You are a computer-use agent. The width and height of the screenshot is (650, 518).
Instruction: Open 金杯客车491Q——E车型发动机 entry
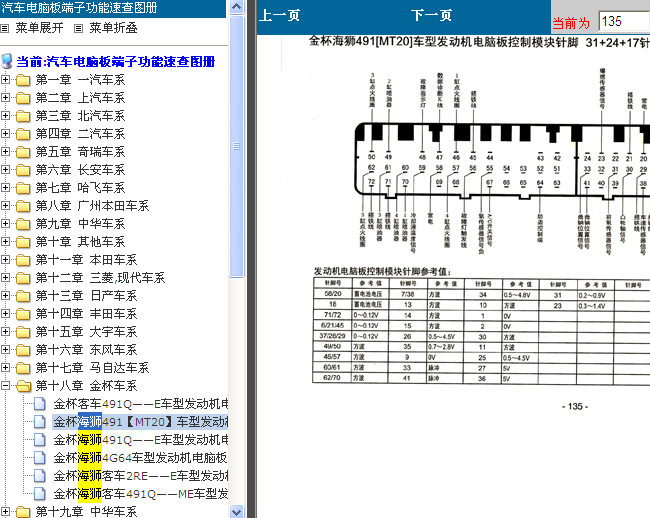(141, 404)
